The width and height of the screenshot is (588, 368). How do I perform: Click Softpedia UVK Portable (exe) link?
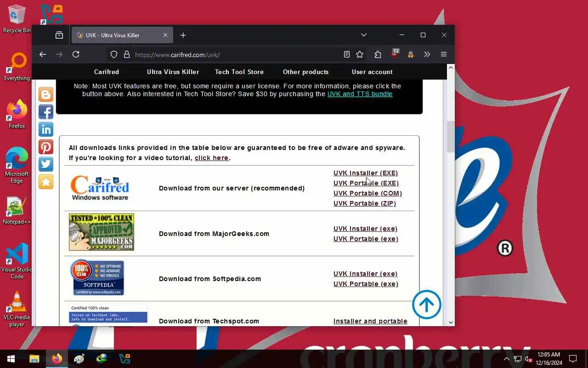pyautogui.click(x=366, y=284)
